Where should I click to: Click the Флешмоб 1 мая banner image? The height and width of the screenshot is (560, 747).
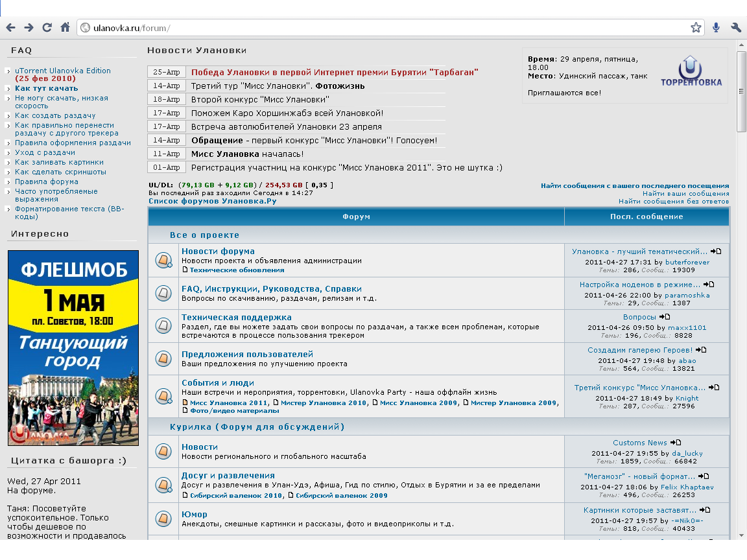pos(73,348)
